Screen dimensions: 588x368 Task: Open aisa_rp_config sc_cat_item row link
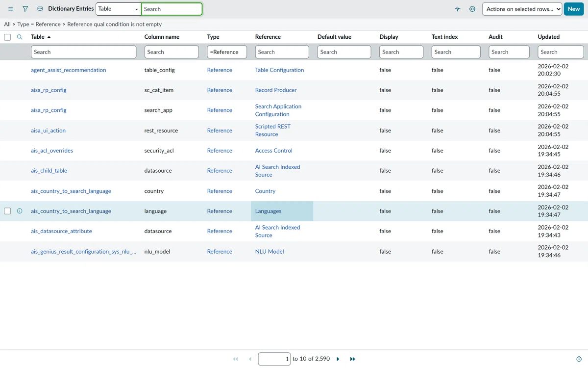tap(49, 90)
